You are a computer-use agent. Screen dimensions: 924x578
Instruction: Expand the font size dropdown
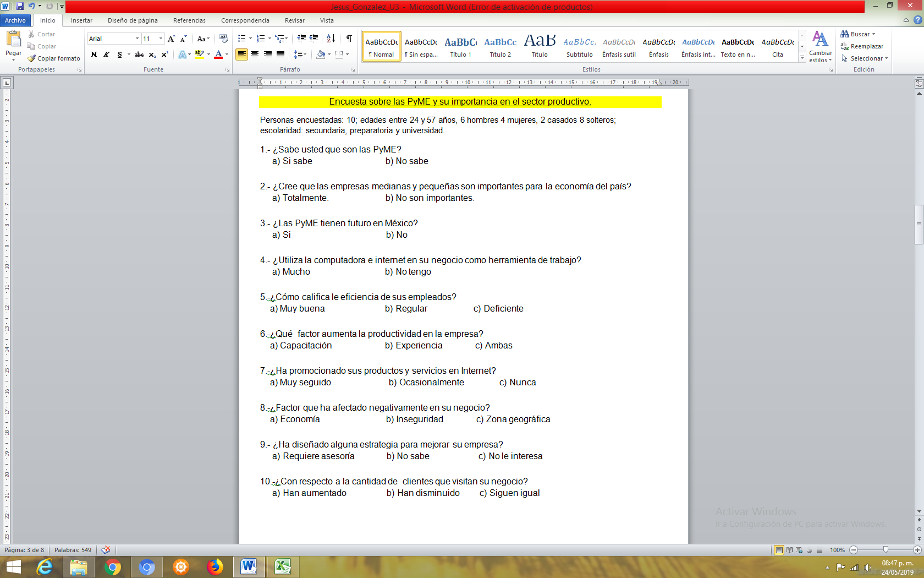pyautogui.click(x=161, y=39)
